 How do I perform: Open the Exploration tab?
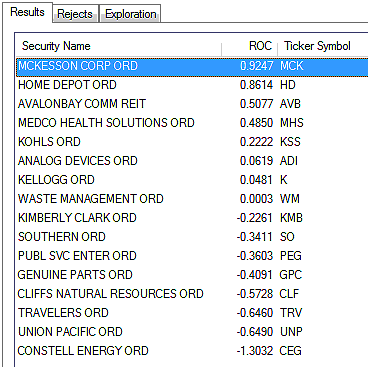130,14
